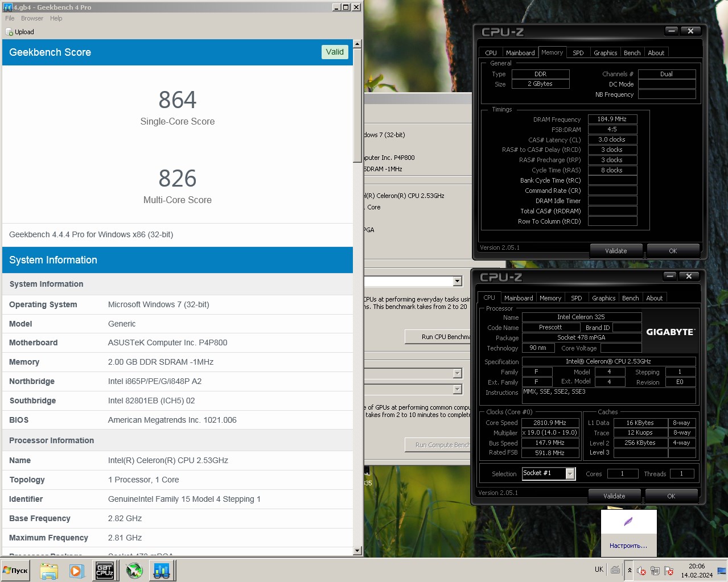Open the network icon in the system tray
Screen dimensions: 728x582
tap(655, 571)
